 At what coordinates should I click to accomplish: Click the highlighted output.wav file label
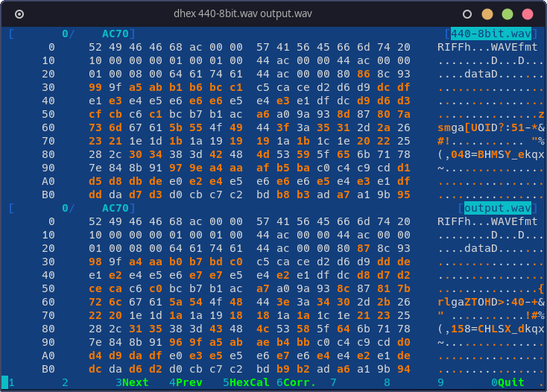point(498,208)
